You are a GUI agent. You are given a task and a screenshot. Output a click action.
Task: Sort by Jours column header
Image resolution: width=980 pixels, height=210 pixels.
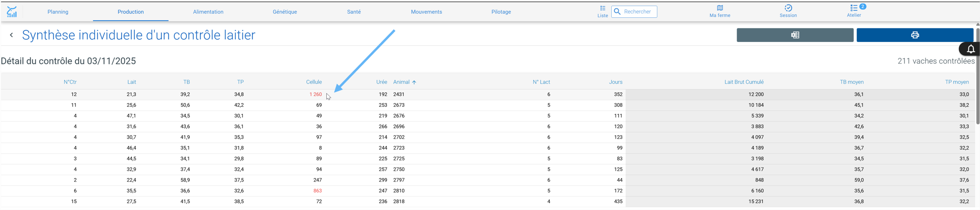click(615, 82)
